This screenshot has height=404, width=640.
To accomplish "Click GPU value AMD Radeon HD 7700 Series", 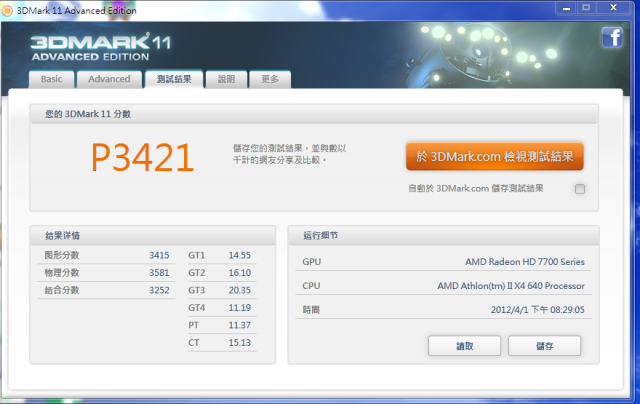I will (x=525, y=262).
